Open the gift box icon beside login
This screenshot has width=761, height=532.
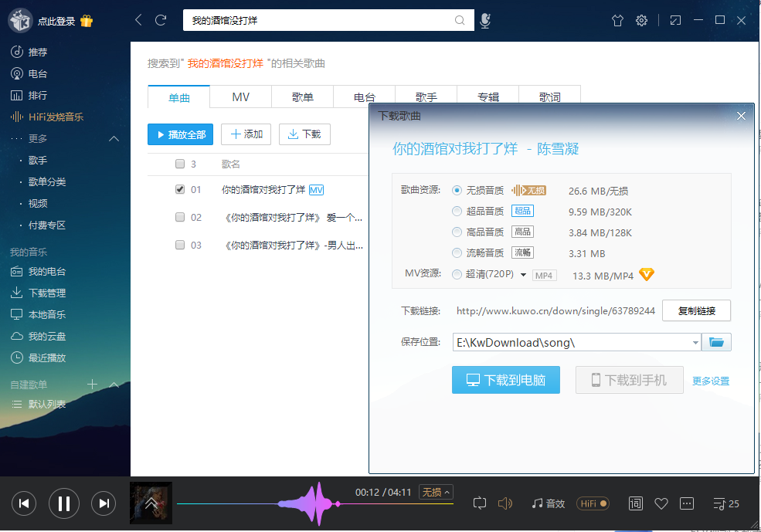(87, 21)
